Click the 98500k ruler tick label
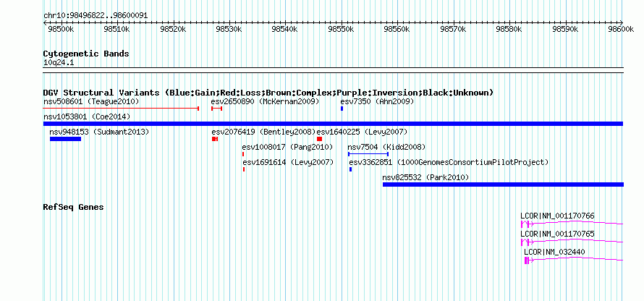Image resolution: width=644 pixels, height=301 pixels. [x=61, y=29]
